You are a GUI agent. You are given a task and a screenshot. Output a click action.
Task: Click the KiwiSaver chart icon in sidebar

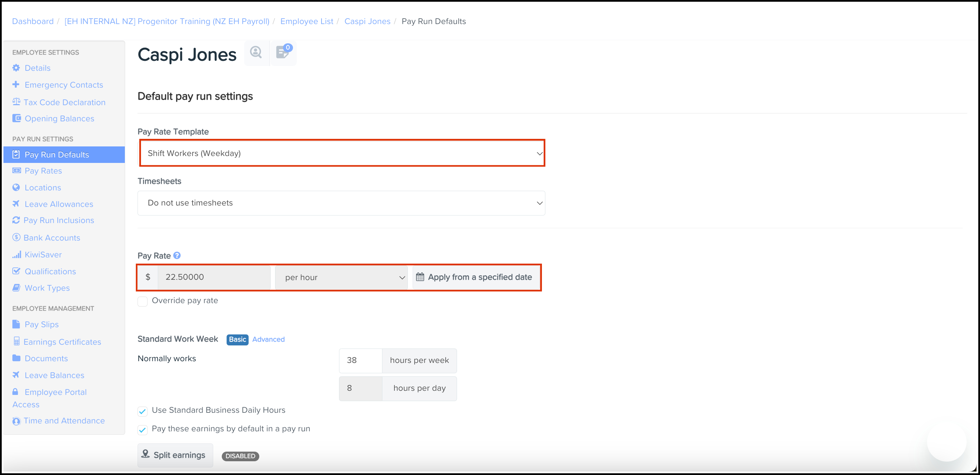[17, 255]
